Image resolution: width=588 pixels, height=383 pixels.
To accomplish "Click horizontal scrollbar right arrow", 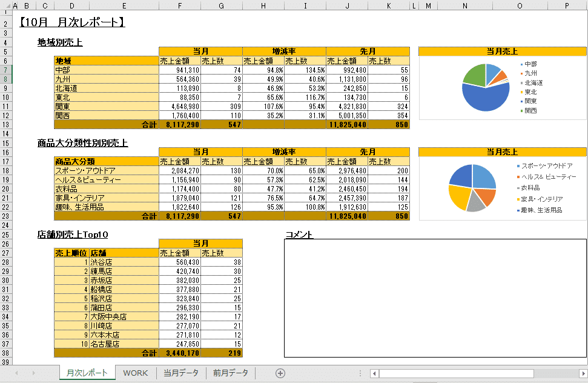I will coord(583,373).
